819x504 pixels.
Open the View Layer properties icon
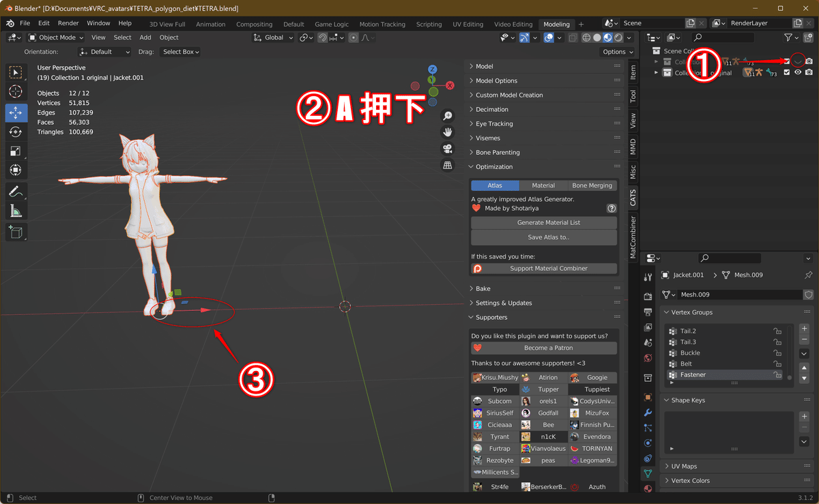(648, 327)
